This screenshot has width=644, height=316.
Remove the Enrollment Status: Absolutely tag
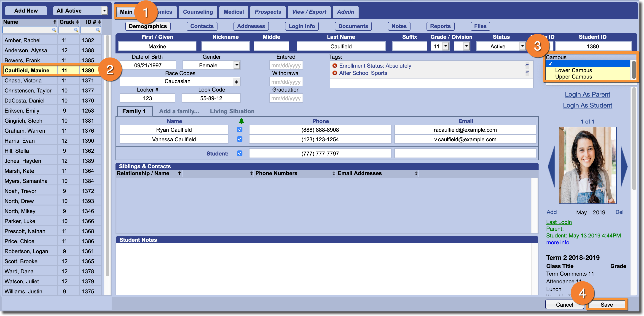coord(335,66)
